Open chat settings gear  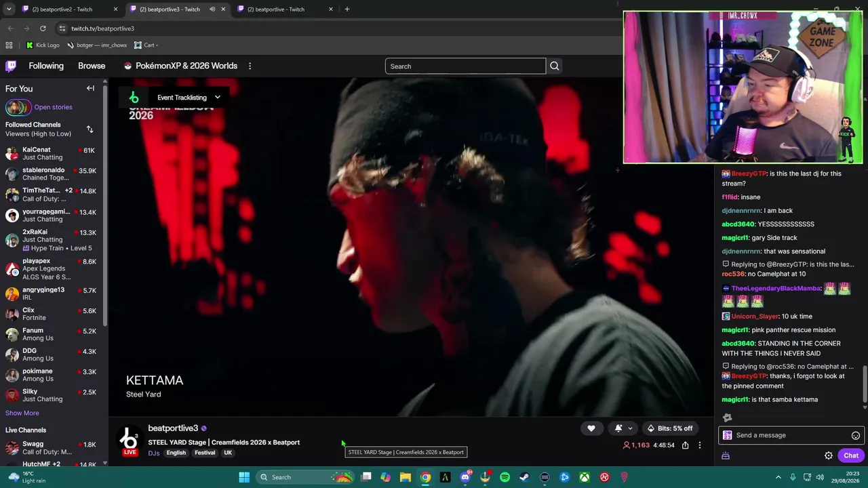(829, 455)
